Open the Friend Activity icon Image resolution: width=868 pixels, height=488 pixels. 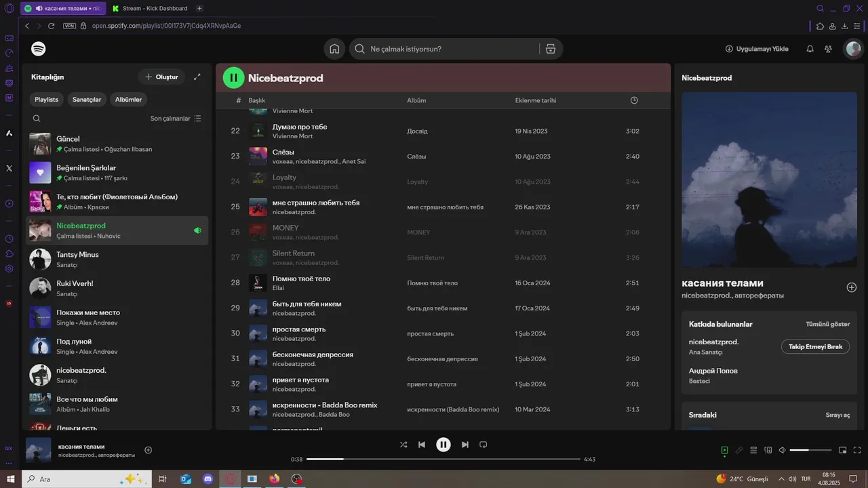[x=828, y=49]
